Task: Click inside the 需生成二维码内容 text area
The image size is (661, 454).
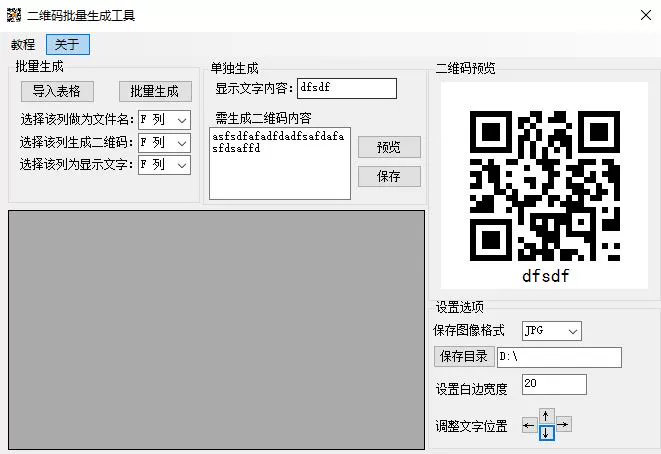Action: point(280,164)
